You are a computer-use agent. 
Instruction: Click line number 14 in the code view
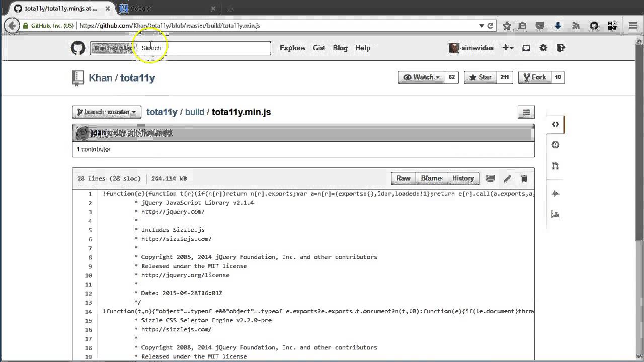pyautogui.click(x=89, y=312)
